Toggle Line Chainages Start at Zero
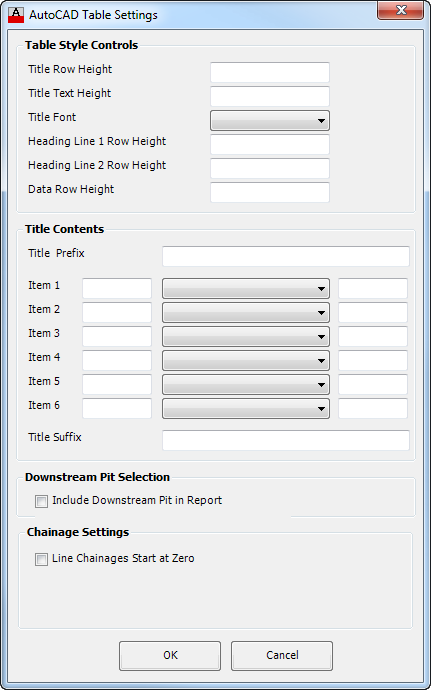Image resolution: width=431 pixels, height=690 pixels. point(41,559)
